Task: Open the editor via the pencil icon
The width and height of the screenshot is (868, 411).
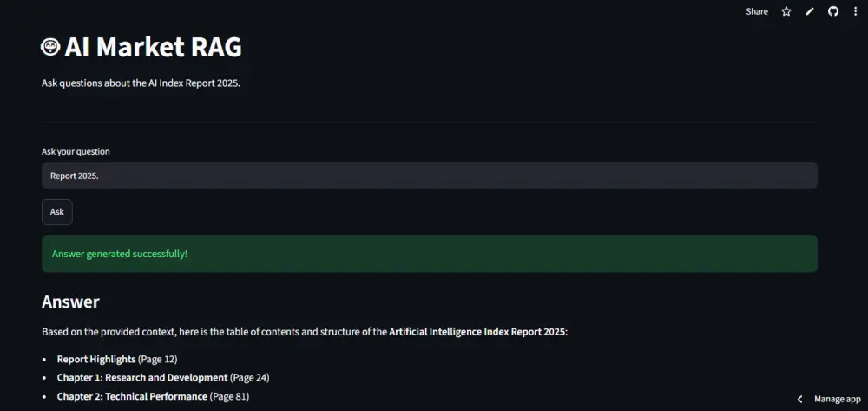Action: point(810,11)
